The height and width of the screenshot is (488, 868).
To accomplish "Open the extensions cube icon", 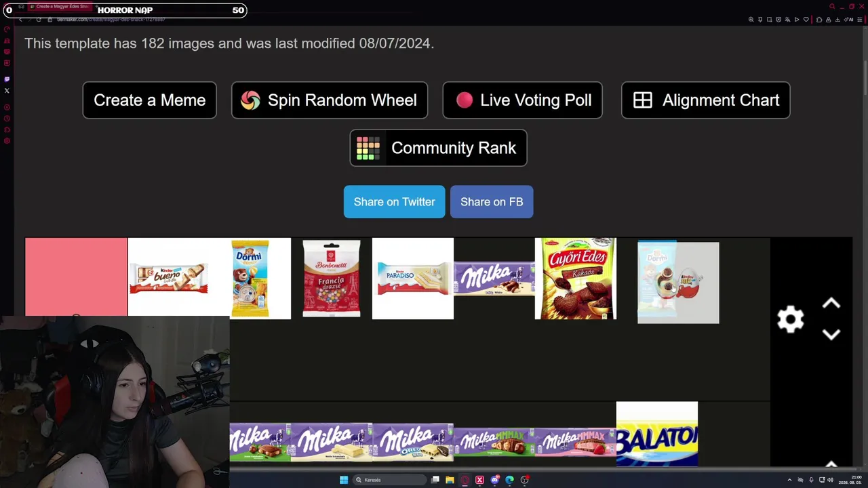I will (x=819, y=20).
